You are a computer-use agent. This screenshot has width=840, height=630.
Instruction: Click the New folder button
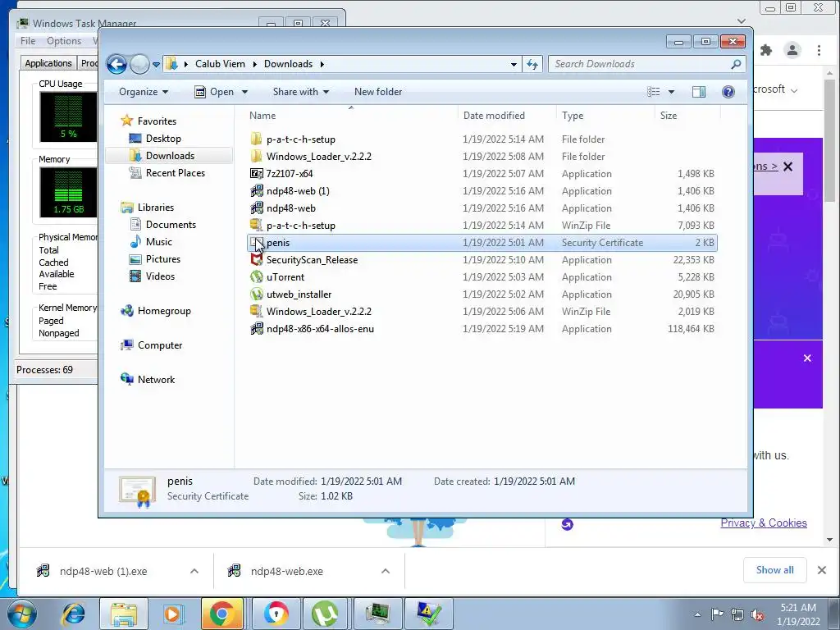(378, 92)
